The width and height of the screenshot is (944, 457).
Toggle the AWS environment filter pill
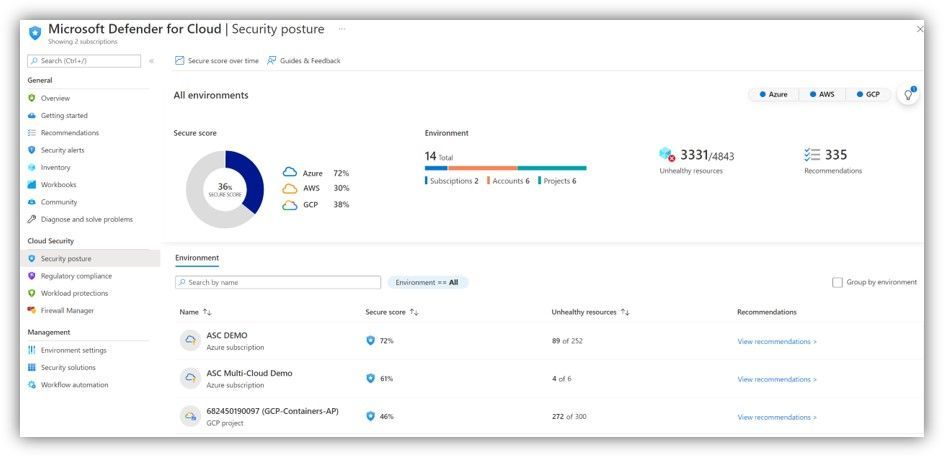(822, 95)
